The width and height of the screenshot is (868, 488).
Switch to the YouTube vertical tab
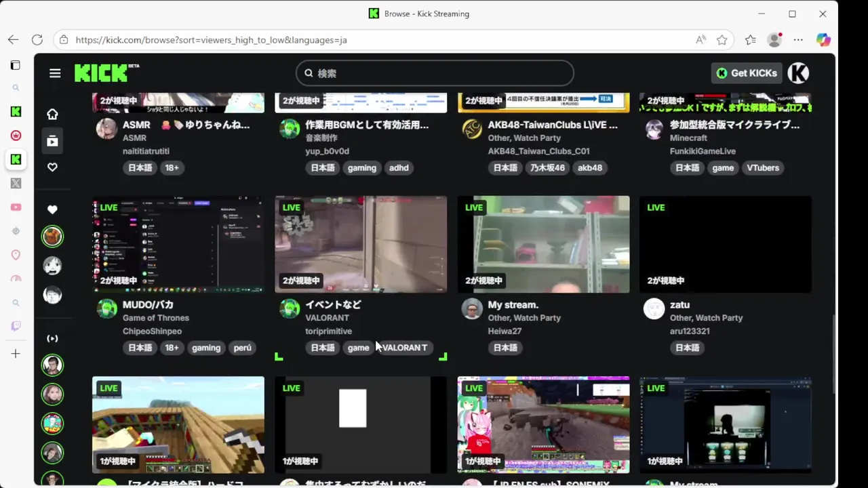pos(16,207)
